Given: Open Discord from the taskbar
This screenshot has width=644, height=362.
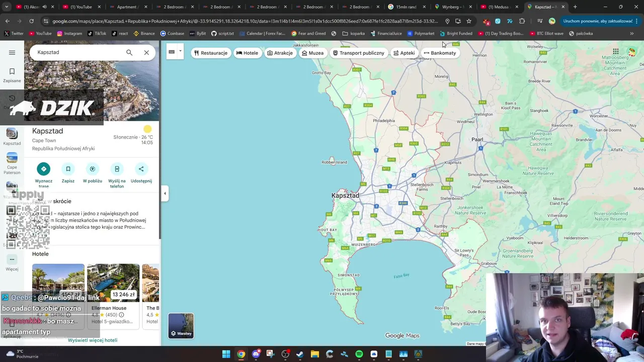Looking at the screenshot, I should click(x=256, y=354).
